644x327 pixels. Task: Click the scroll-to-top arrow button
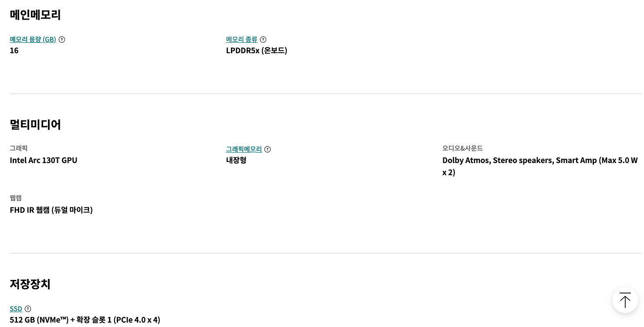[625, 300]
